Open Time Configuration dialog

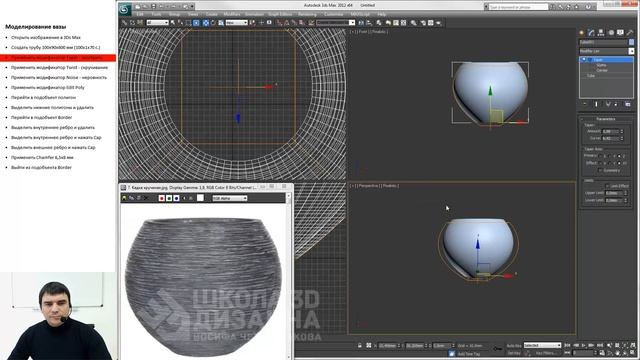tap(602, 353)
